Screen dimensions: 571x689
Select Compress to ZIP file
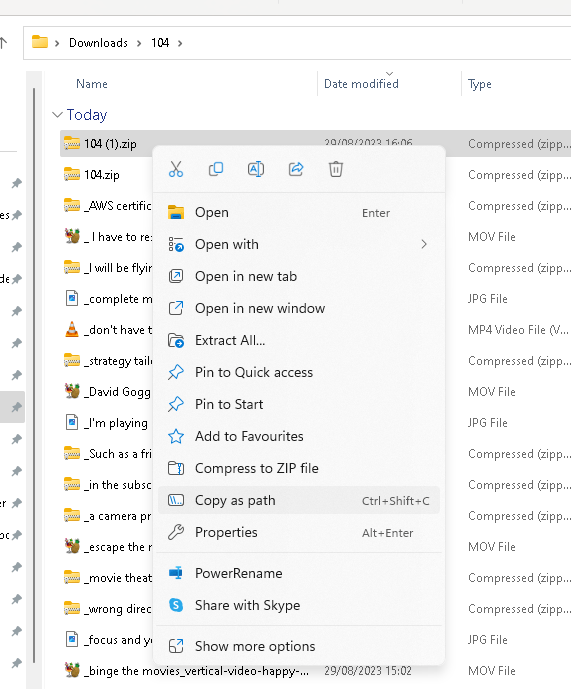299,468
